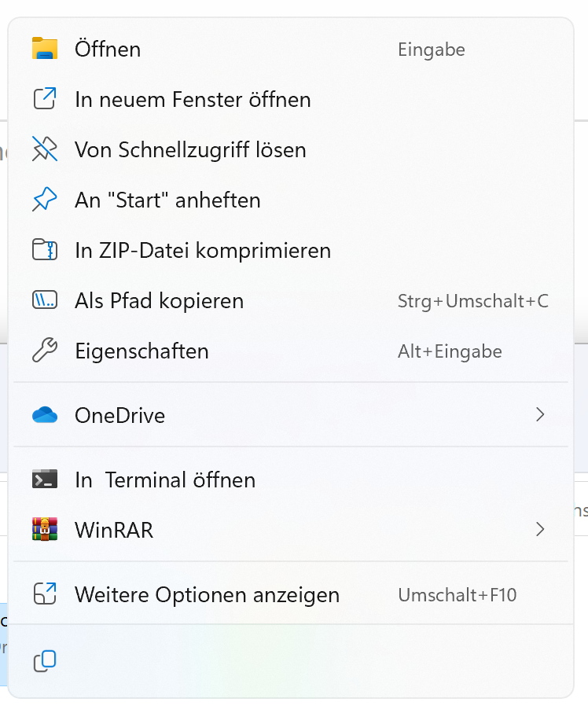Click the wrench icon for Eigenschaften
Viewport: 588px width, 713px height.
tap(45, 351)
